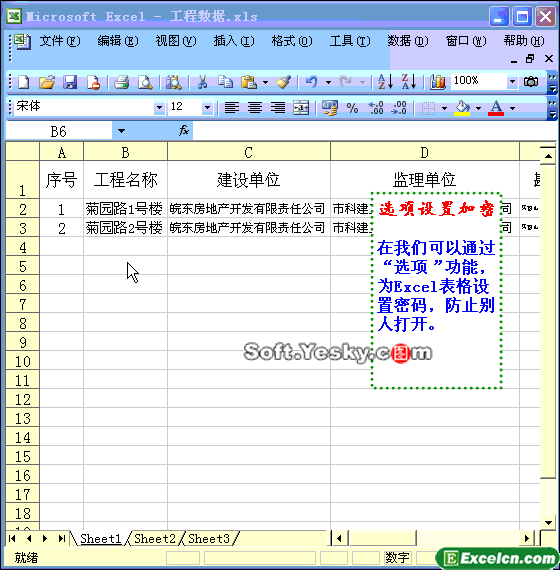The width and height of the screenshot is (560, 570).
Task: Open the 帮助 menu
Action: pyautogui.click(x=524, y=41)
